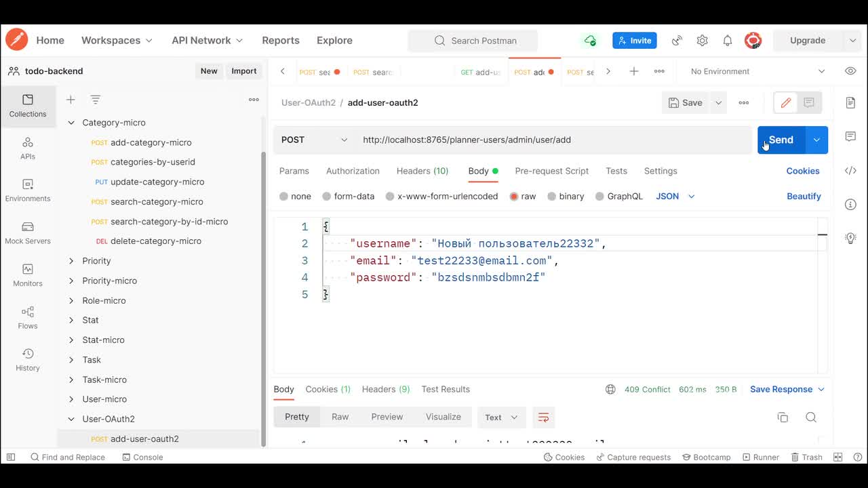
Task: Switch to comment mode icon
Action: (x=809, y=103)
